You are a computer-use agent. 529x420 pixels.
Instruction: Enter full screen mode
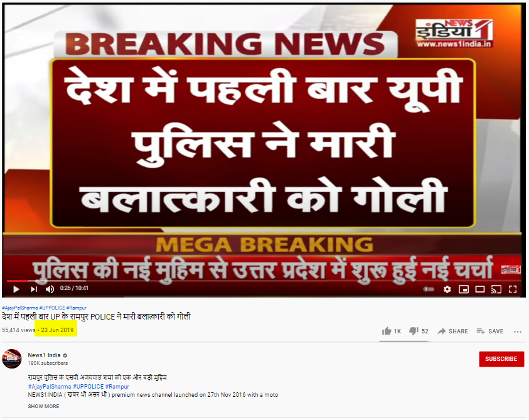pos(513,289)
